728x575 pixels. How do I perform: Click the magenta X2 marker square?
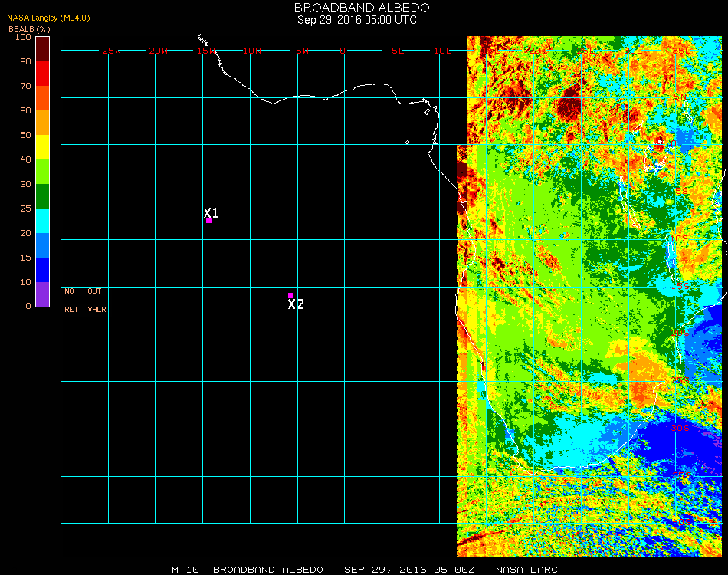[290, 295]
